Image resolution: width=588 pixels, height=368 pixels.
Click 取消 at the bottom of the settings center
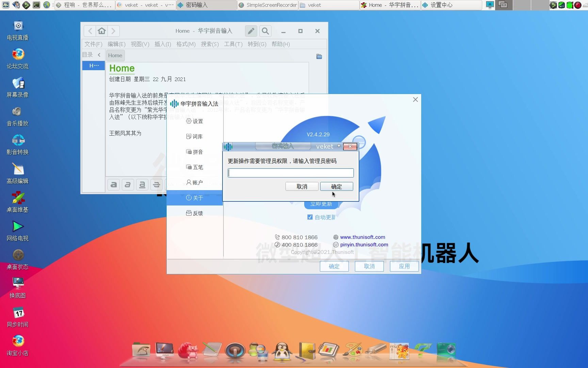pos(369,266)
